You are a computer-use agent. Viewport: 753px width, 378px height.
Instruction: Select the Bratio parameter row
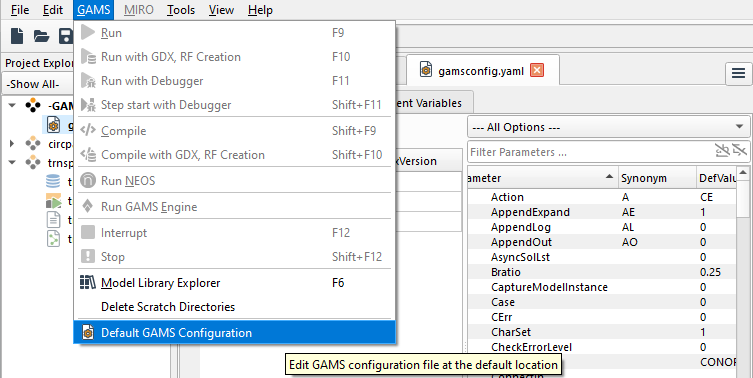pyautogui.click(x=602, y=272)
